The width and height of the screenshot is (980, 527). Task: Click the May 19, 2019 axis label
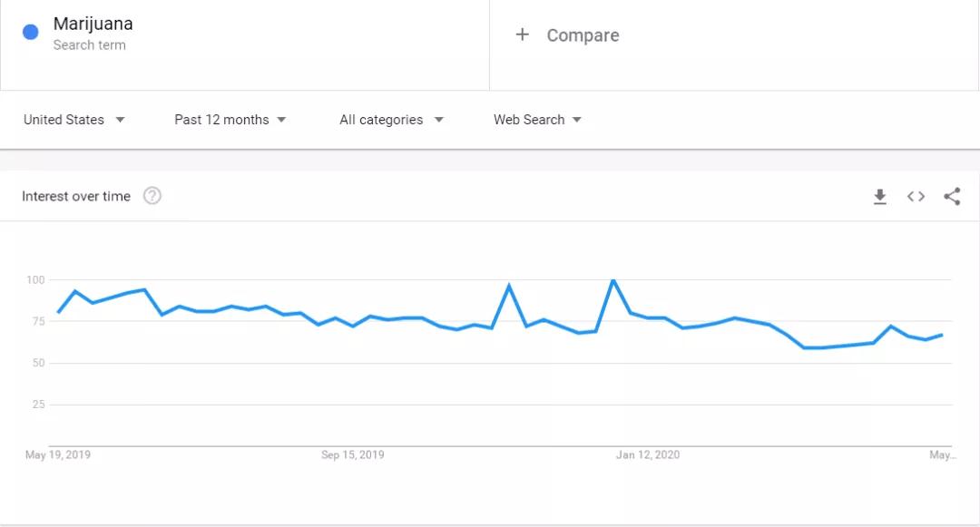[58, 454]
